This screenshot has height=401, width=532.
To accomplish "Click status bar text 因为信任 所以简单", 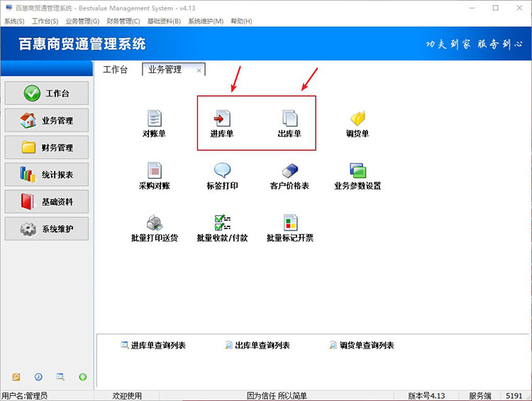I will (277, 396).
